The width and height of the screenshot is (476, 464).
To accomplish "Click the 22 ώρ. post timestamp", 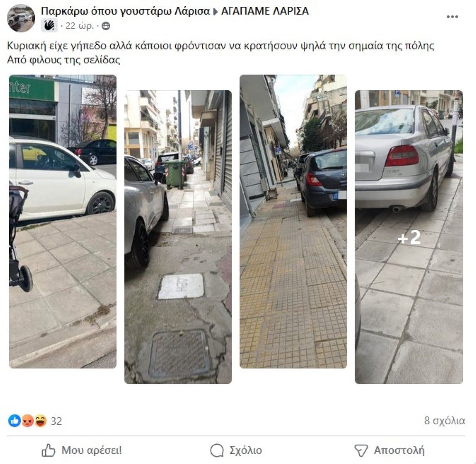I will coord(79,26).
